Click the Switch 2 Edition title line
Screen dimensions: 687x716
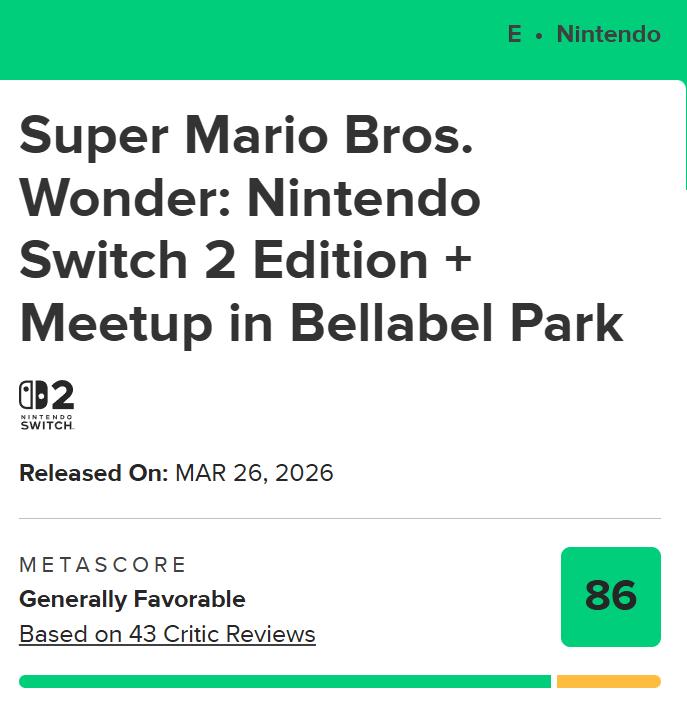[245, 260]
